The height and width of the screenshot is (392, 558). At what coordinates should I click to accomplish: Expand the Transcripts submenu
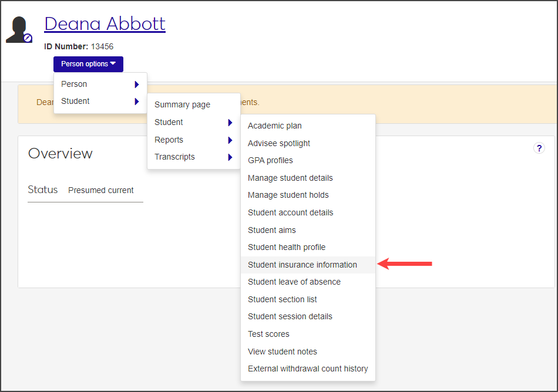[x=193, y=157]
